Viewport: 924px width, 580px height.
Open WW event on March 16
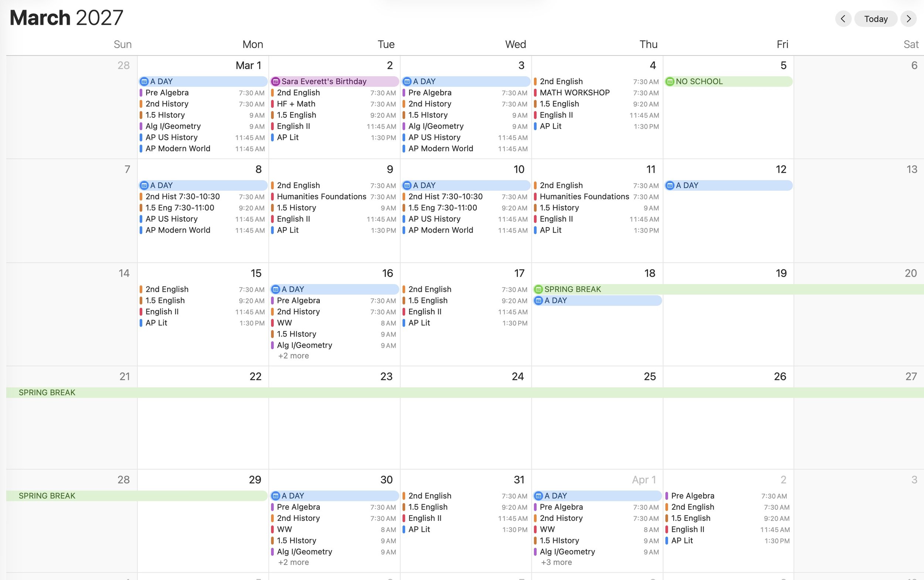pos(334,323)
